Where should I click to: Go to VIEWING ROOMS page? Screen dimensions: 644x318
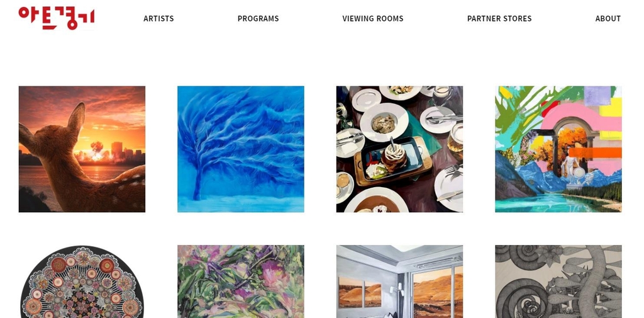tap(372, 18)
